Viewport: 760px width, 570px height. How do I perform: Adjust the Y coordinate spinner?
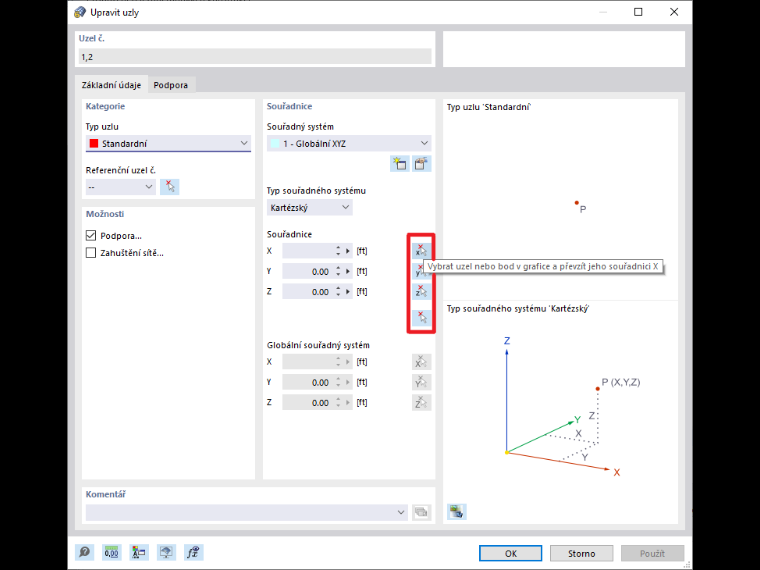(338, 271)
